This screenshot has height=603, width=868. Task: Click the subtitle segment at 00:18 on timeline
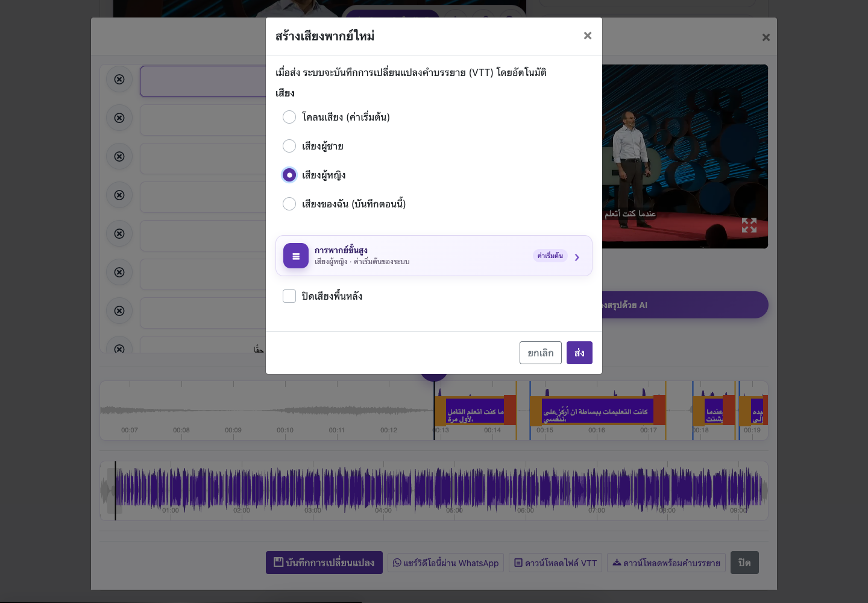(x=714, y=411)
